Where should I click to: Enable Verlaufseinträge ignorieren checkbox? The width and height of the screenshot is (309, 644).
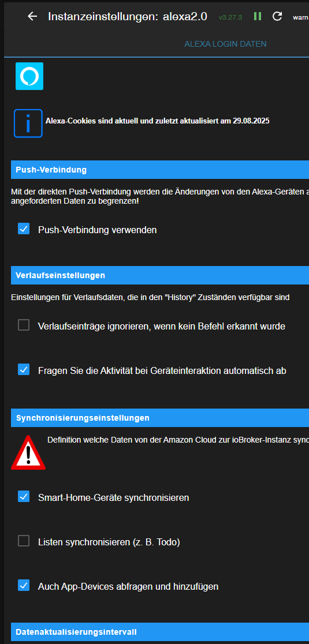coord(24,325)
